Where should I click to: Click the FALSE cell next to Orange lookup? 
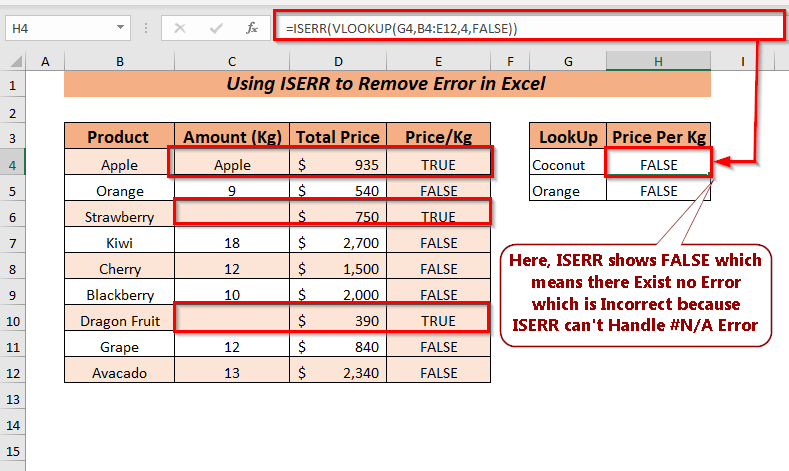point(658,190)
